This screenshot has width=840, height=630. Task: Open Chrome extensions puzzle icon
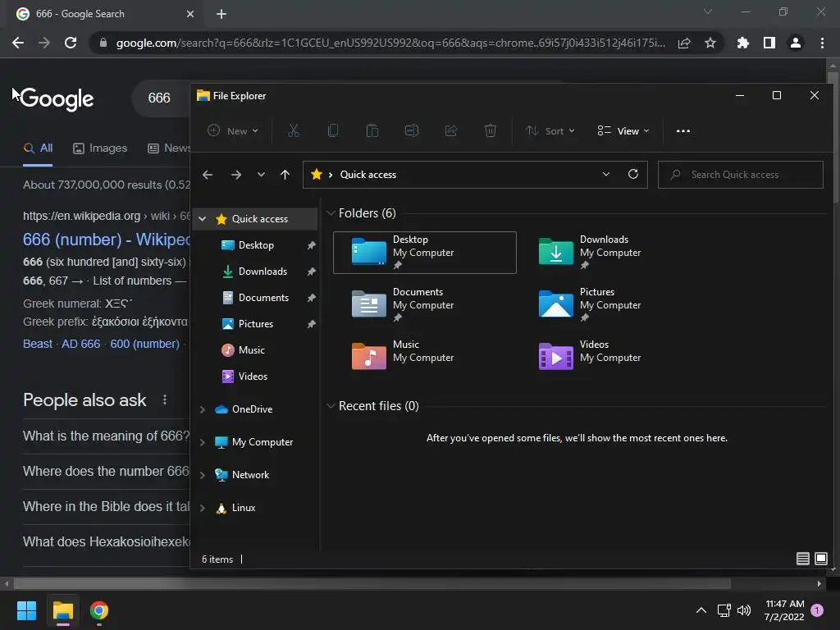(x=742, y=43)
